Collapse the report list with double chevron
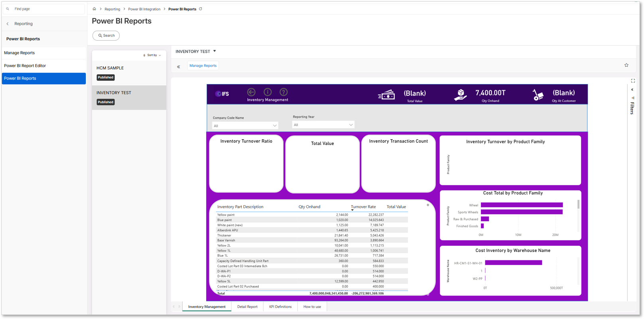This screenshot has height=319, width=644. point(179,67)
